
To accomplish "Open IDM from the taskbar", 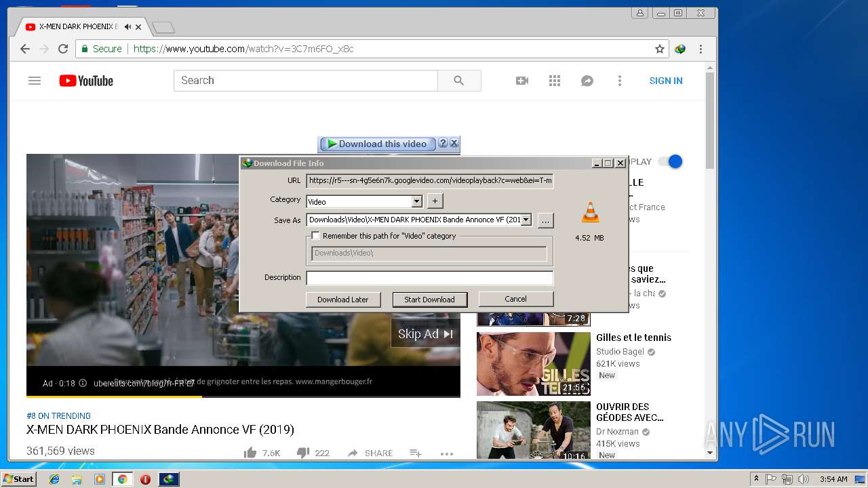I will pyautogui.click(x=169, y=479).
